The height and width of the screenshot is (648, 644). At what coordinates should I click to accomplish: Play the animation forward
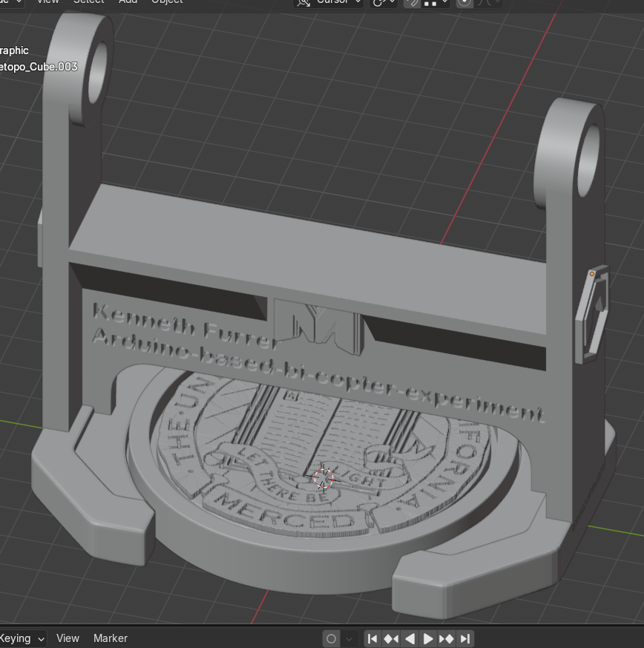coord(428,639)
